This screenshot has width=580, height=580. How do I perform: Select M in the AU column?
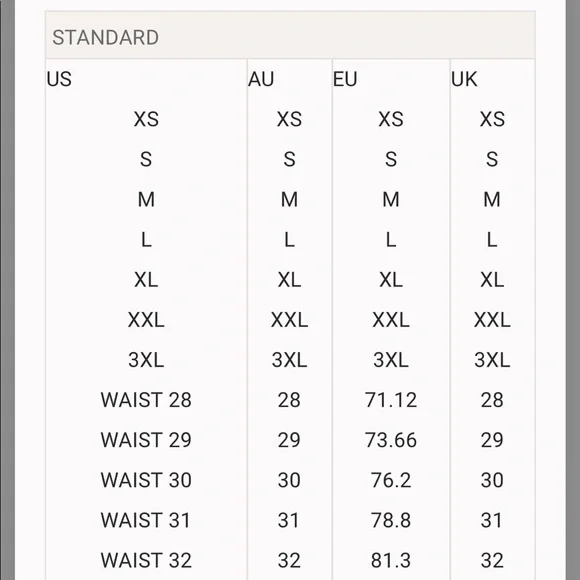pyautogui.click(x=289, y=199)
